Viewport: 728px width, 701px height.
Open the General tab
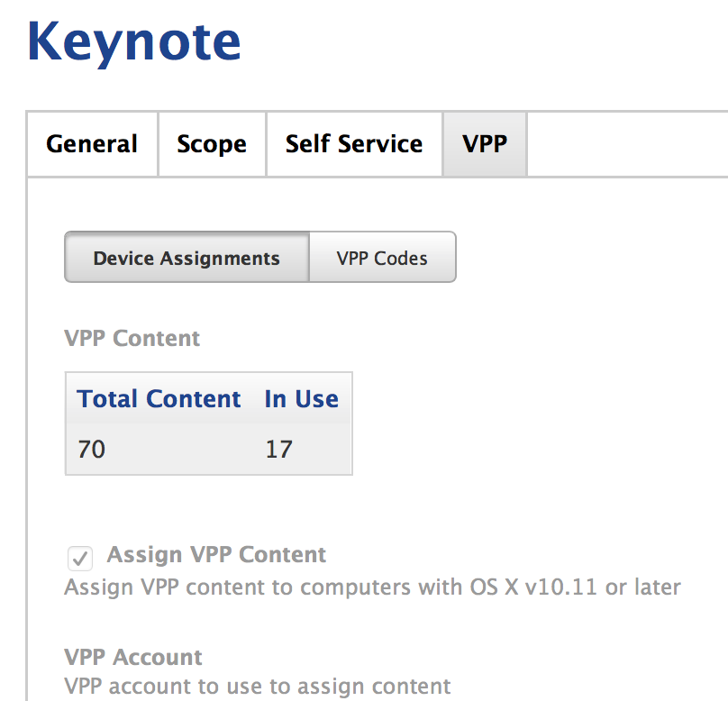[93, 144]
